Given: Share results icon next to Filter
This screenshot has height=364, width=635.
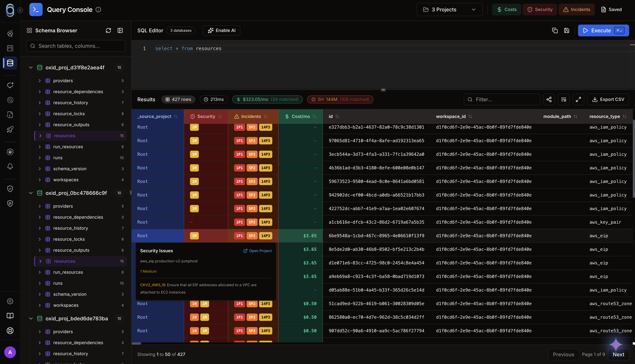Looking at the screenshot, I should pyautogui.click(x=549, y=99).
